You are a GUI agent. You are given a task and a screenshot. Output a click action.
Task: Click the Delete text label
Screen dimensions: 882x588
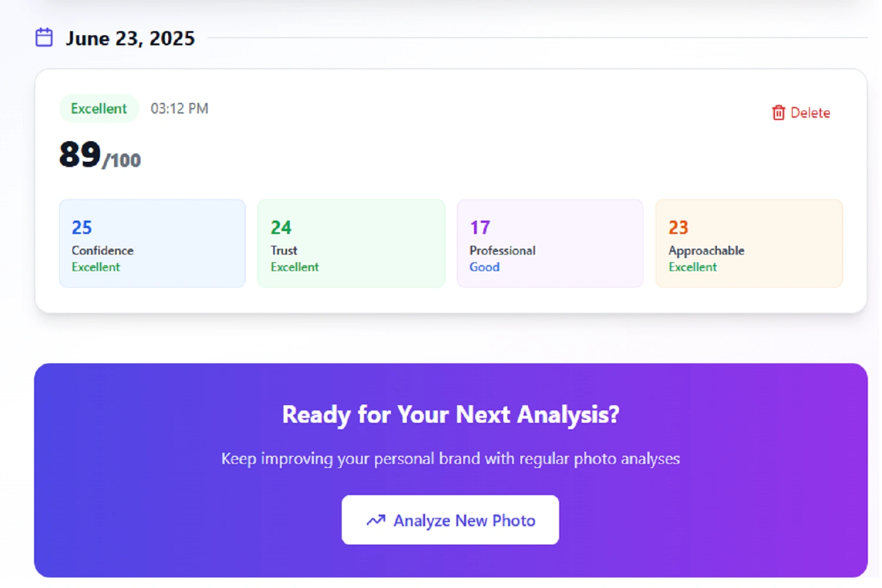pos(810,113)
